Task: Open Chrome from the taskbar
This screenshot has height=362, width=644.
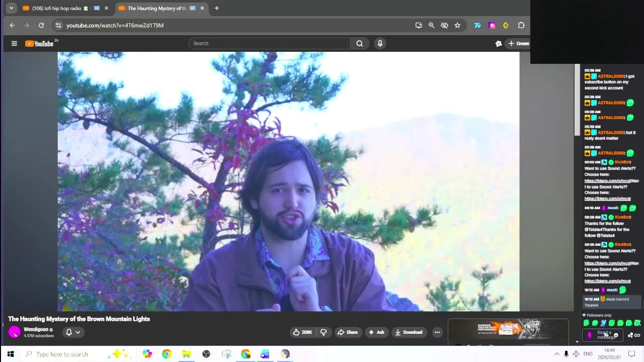Action: tap(167, 354)
